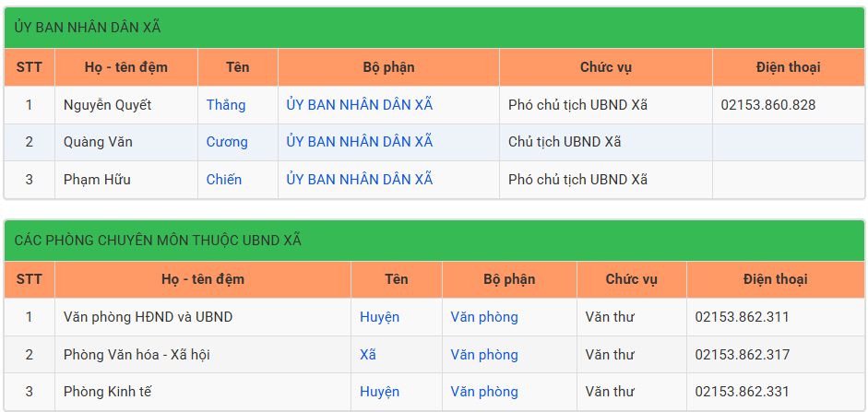Open Huyện link in Phòng Kinh tế row
Viewport: 868px width, 412px height.
[x=379, y=392]
